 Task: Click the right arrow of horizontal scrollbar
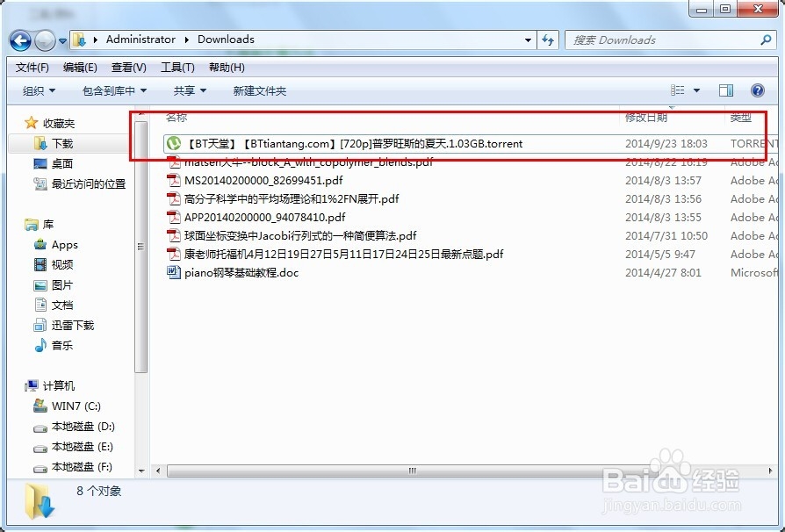click(x=770, y=471)
